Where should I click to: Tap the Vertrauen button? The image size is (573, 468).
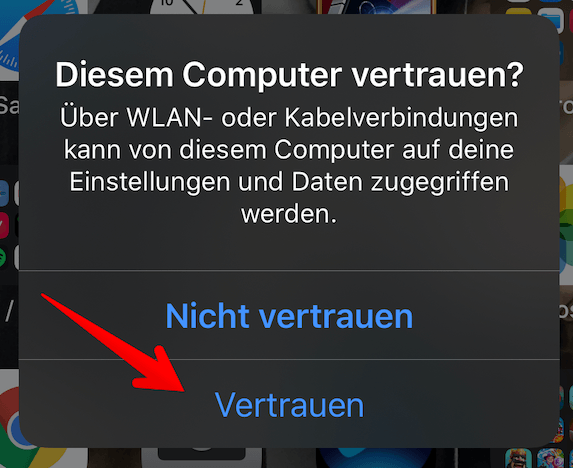289,404
